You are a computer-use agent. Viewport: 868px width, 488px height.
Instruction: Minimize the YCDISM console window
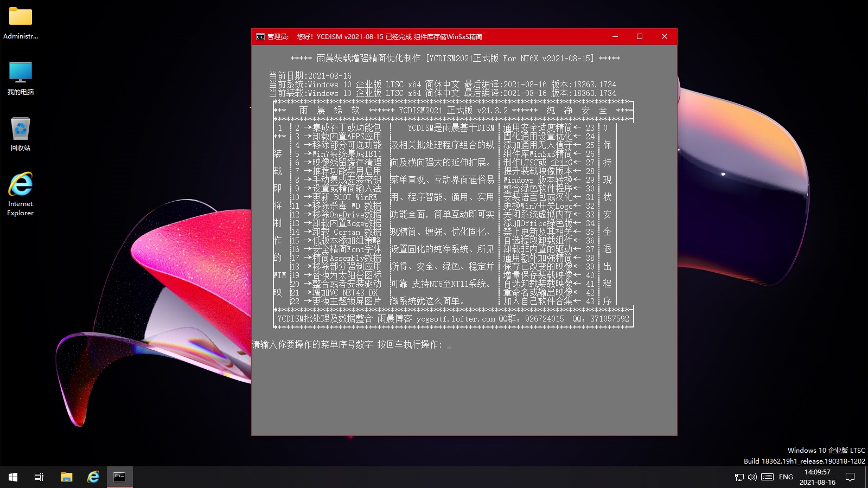coord(615,36)
